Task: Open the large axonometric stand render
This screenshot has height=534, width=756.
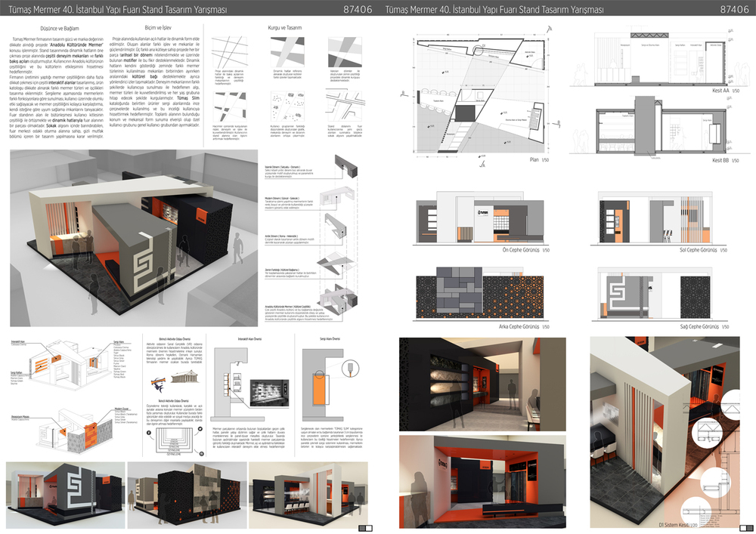Action: coord(134,239)
